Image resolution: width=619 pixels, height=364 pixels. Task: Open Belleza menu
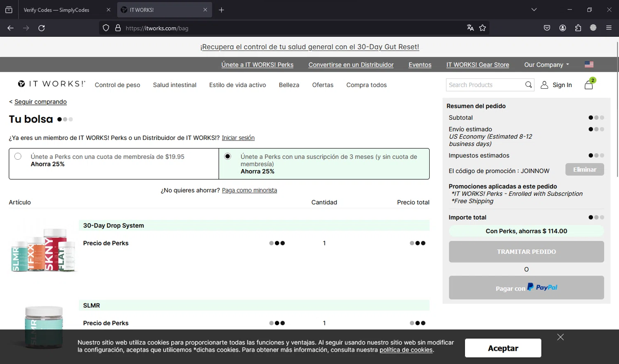289,85
